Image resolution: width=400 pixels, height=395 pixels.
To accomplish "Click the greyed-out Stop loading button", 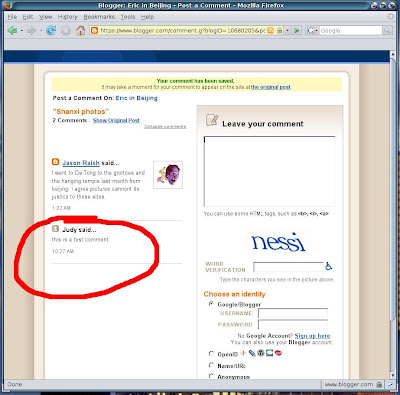I will point(66,31).
